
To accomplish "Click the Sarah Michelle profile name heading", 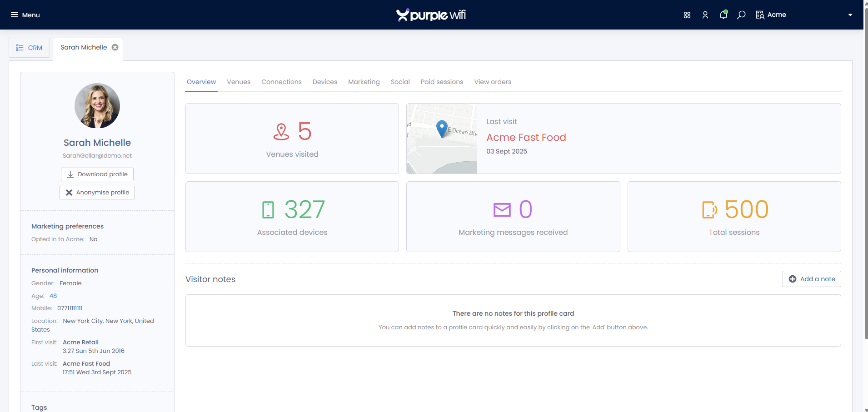I will pos(97,143).
